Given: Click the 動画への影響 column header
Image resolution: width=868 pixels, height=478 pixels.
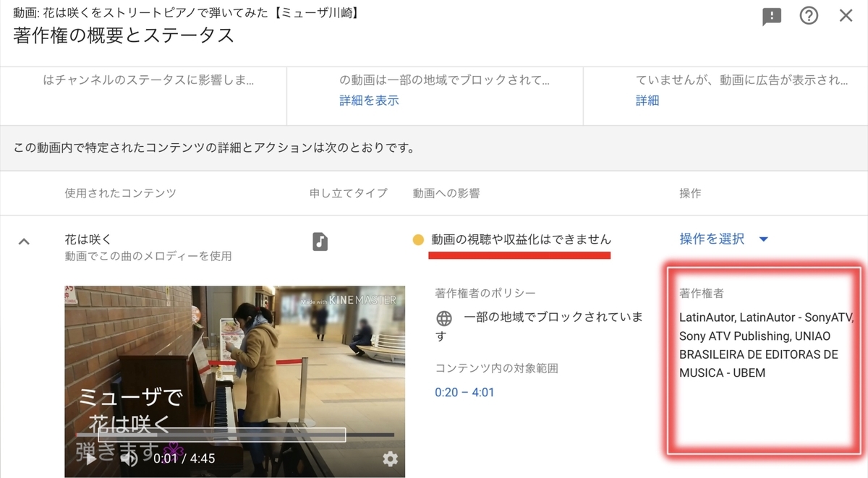Looking at the screenshot, I should pyautogui.click(x=446, y=193).
